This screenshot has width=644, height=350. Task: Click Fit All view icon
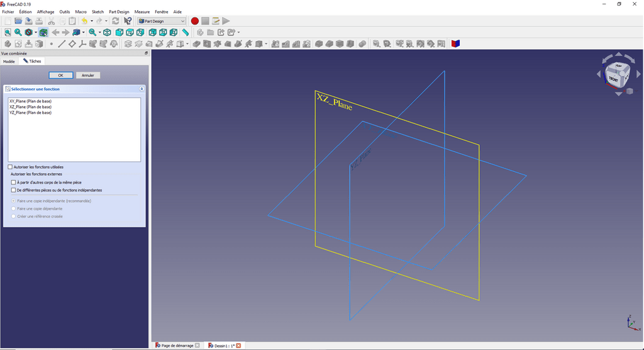[8, 32]
